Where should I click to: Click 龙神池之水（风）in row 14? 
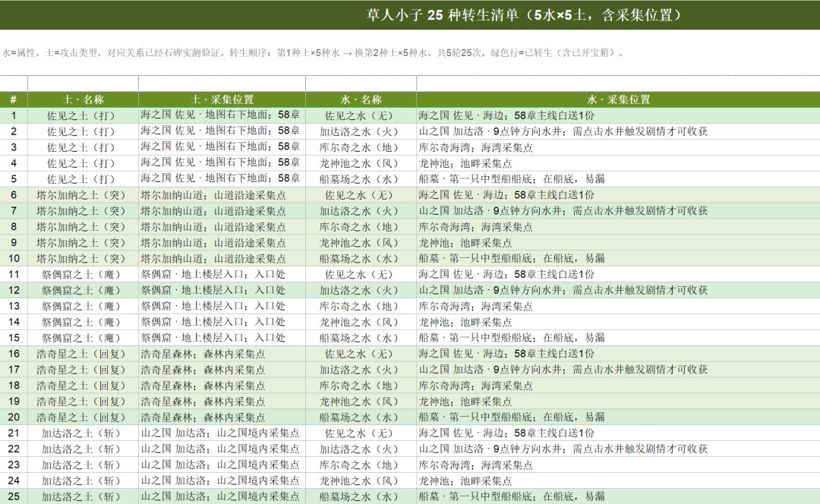tap(361, 322)
